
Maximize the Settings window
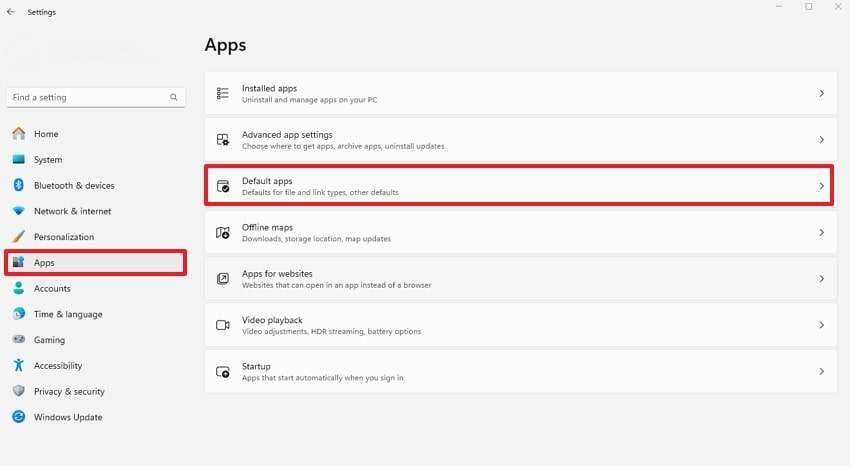[x=808, y=7]
